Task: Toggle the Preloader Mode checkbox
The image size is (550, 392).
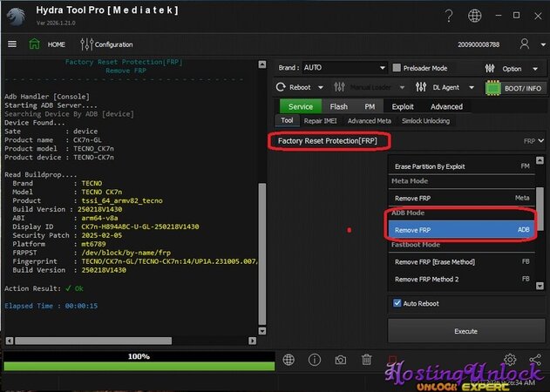Action: 397,68
